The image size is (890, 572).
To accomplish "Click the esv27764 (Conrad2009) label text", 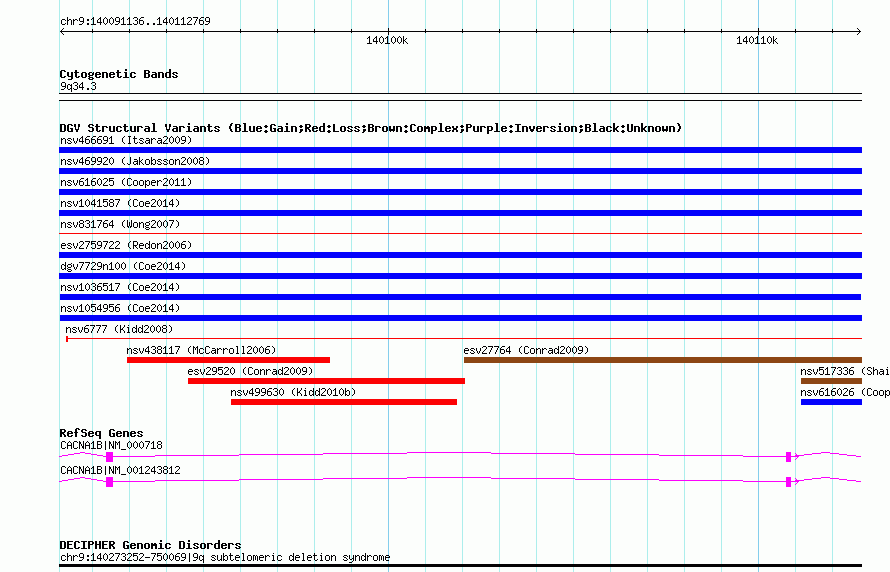I will coord(526,350).
